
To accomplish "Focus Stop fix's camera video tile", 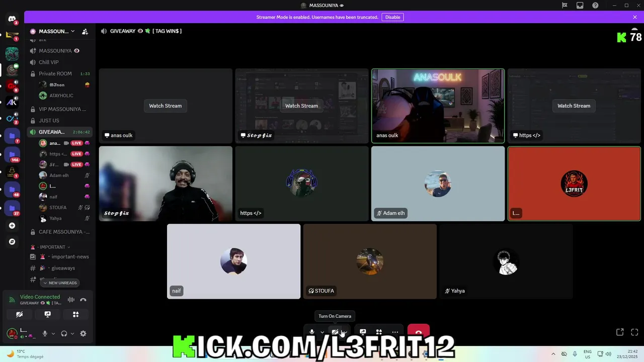I will 166,184.
